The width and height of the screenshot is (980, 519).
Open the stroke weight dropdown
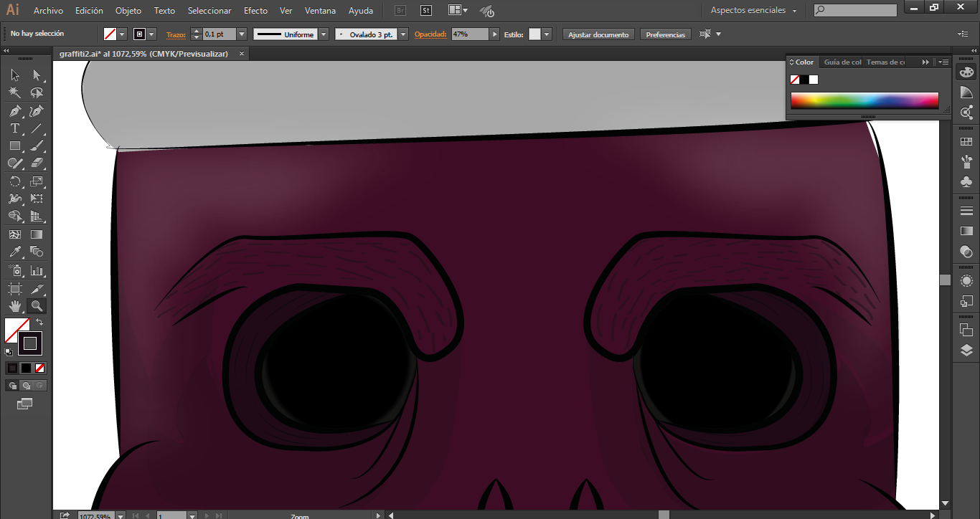[x=241, y=34]
